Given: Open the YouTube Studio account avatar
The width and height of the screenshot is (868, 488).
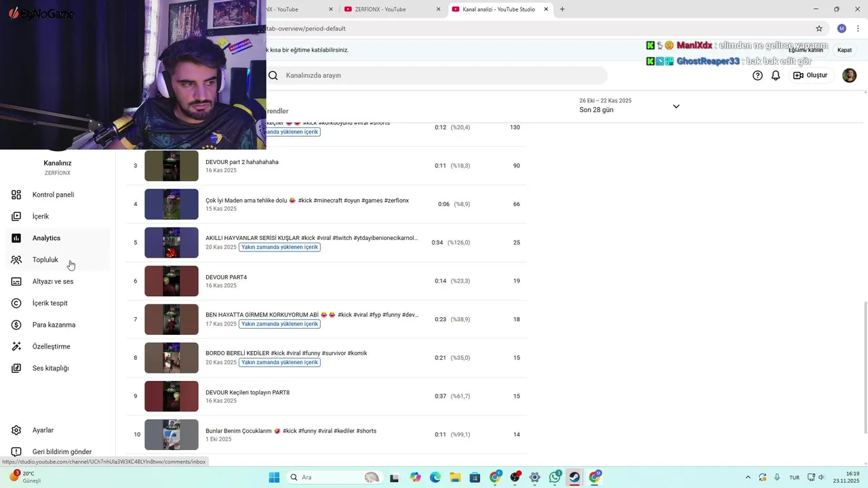Looking at the screenshot, I should 849,75.
